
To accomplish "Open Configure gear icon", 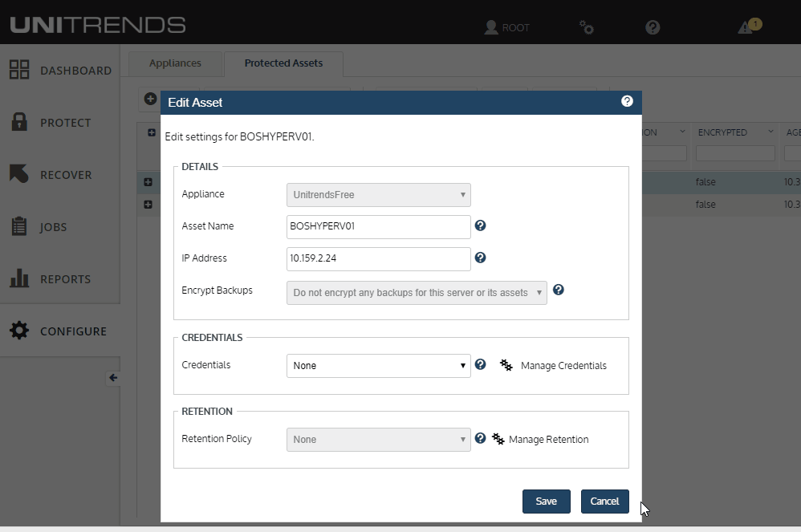I will tap(19, 331).
